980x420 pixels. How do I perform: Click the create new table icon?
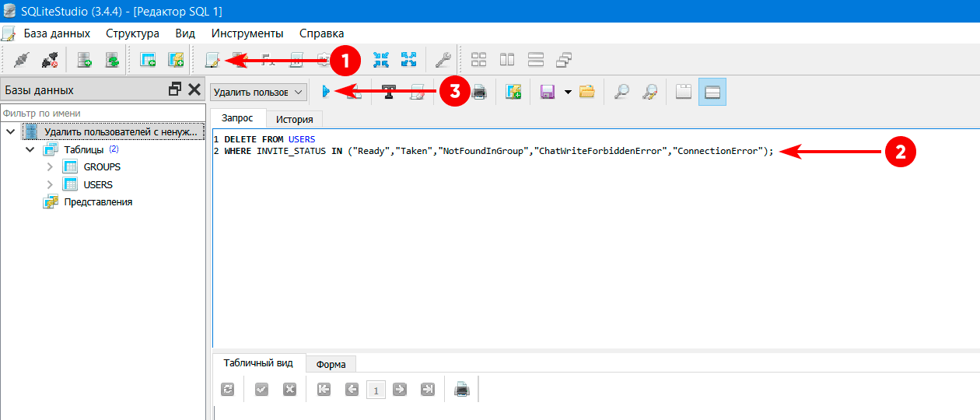pyautogui.click(x=147, y=60)
